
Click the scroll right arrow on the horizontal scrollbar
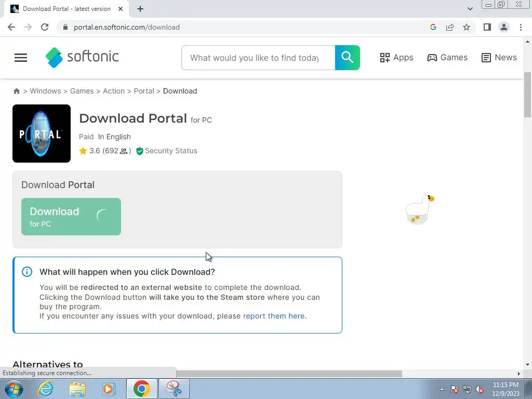(518, 374)
